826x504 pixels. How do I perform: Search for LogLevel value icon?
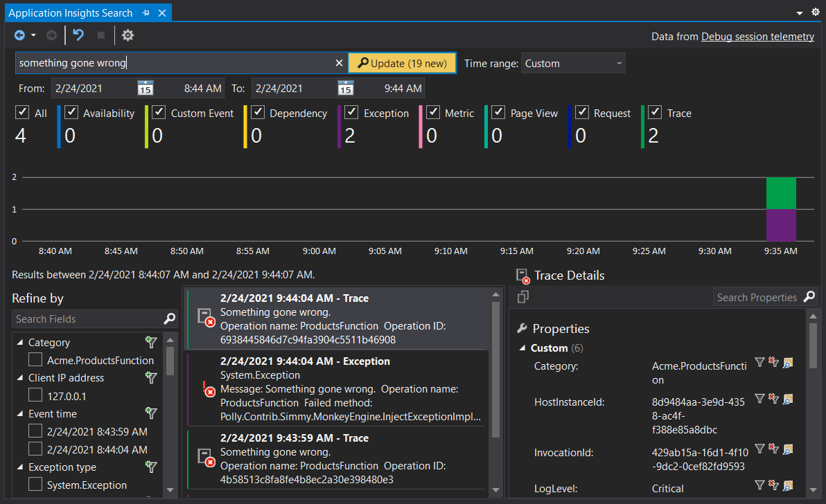coord(788,485)
